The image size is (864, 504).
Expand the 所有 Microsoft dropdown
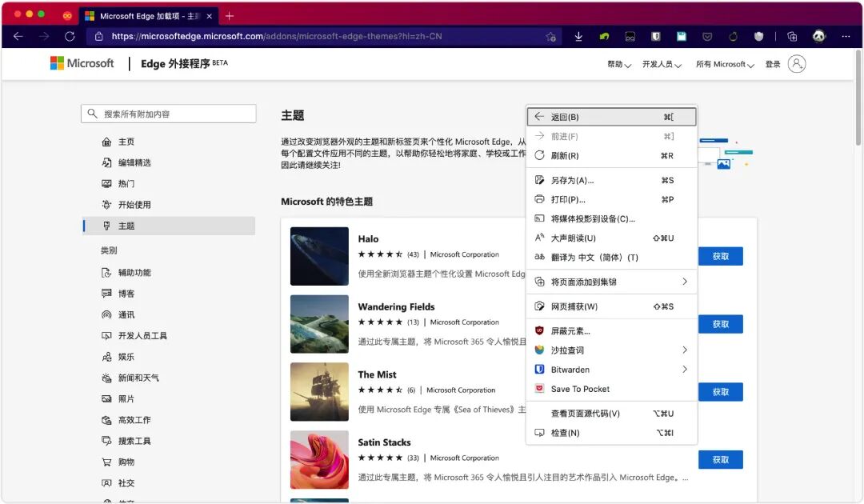pos(725,65)
